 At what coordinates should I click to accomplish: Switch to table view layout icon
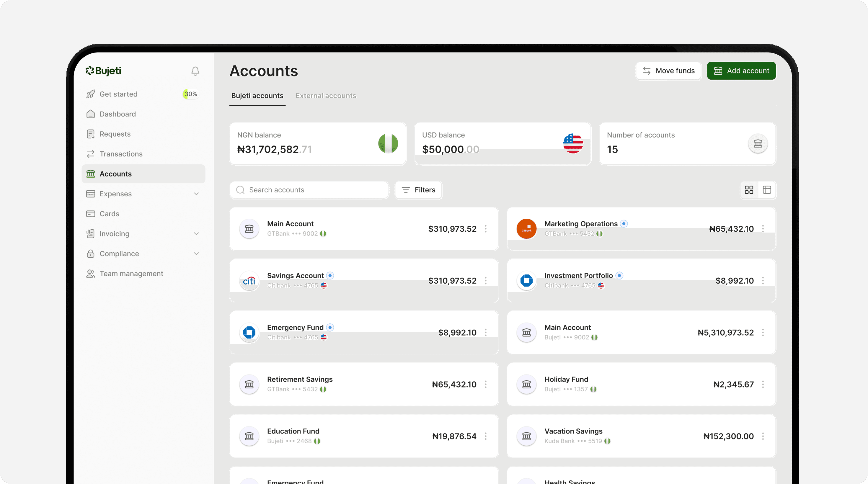click(x=767, y=190)
